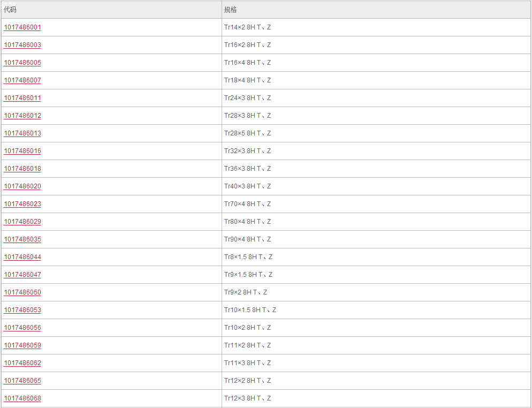Follow the 1017486012 link
The height and width of the screenshot is (408, 532).
pyautogui.click(x=22, y=116)
